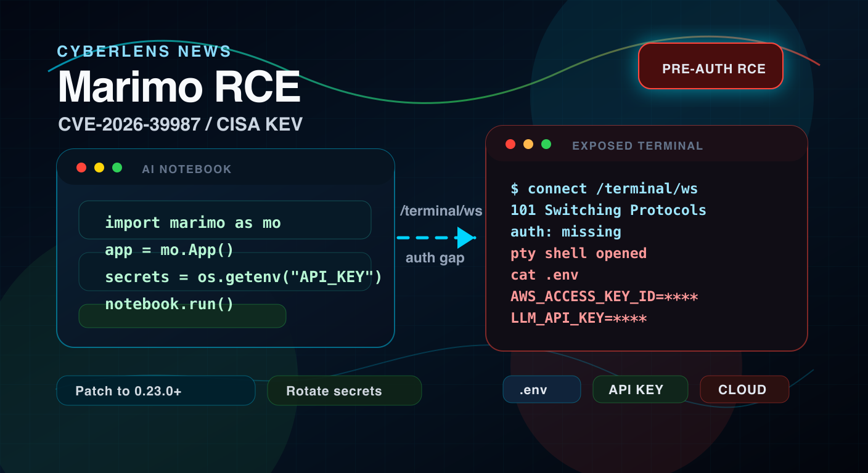Click the yellow minimize dot on AI NOTEBOOK

coord(99,167)
